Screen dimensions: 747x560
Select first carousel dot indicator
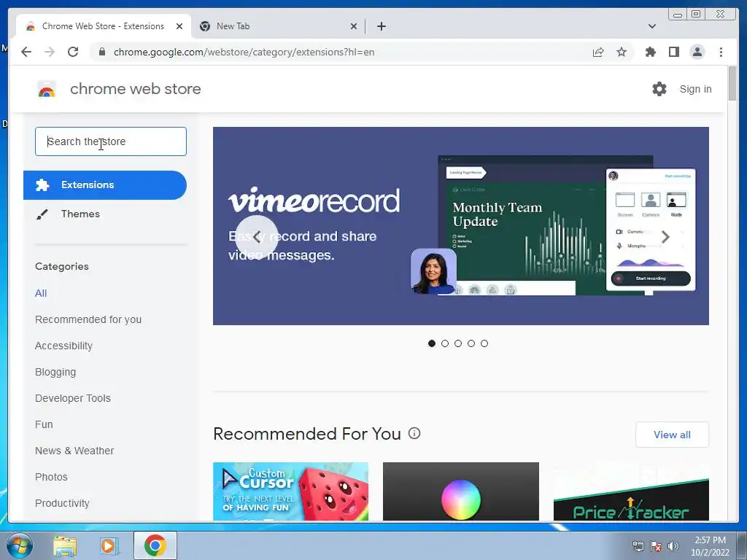tap(432, 343)
